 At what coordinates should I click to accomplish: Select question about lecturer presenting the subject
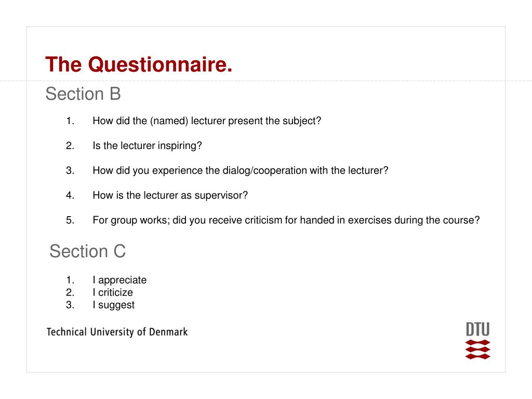[207, 121]
